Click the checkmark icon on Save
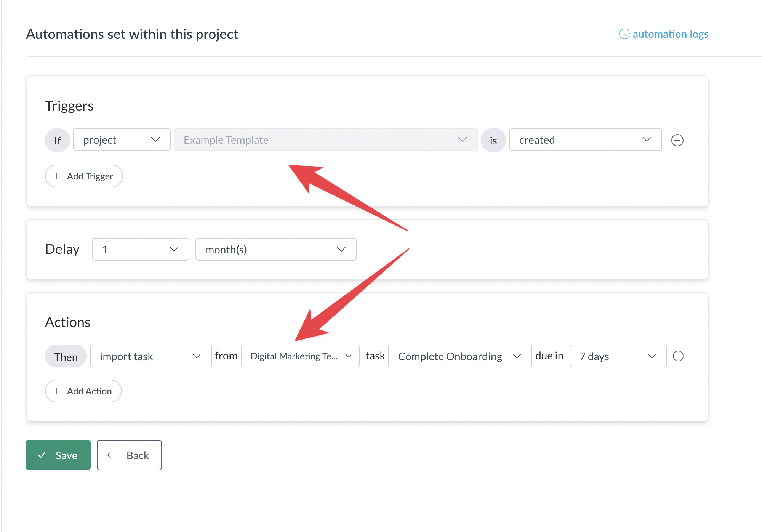This screenshot has width=762, height=532. click(42, 455)
